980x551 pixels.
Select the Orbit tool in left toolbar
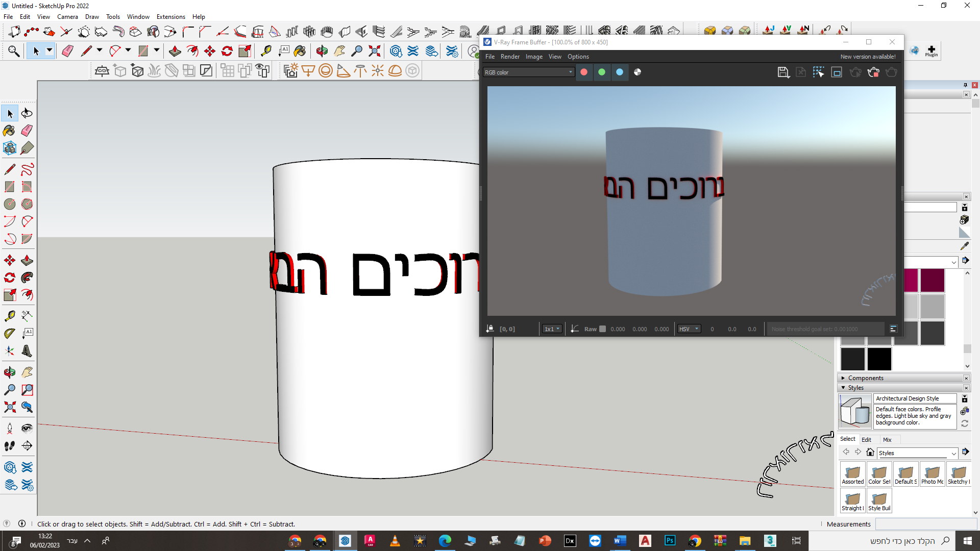9,372
